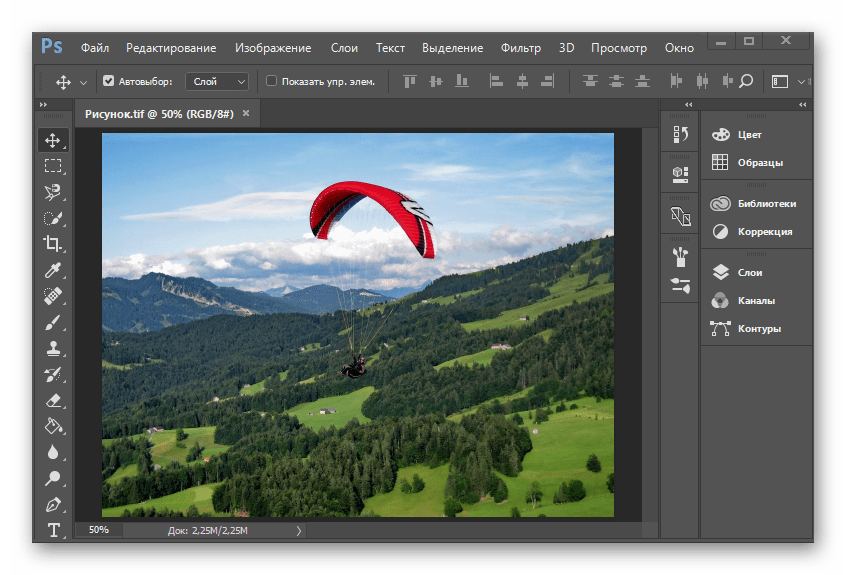
Task: Open the Brush settings sliders panel icon
Action: click(x=680, y=285)
